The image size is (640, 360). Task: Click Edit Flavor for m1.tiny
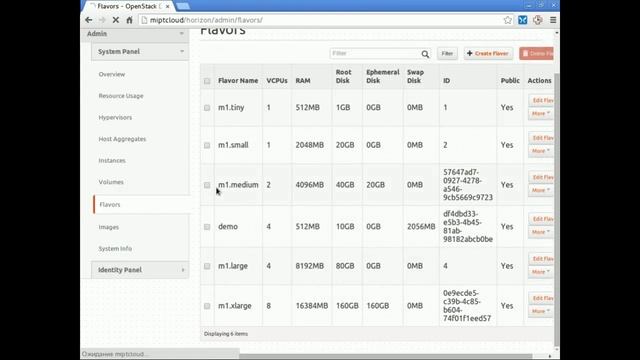(541, 100)
